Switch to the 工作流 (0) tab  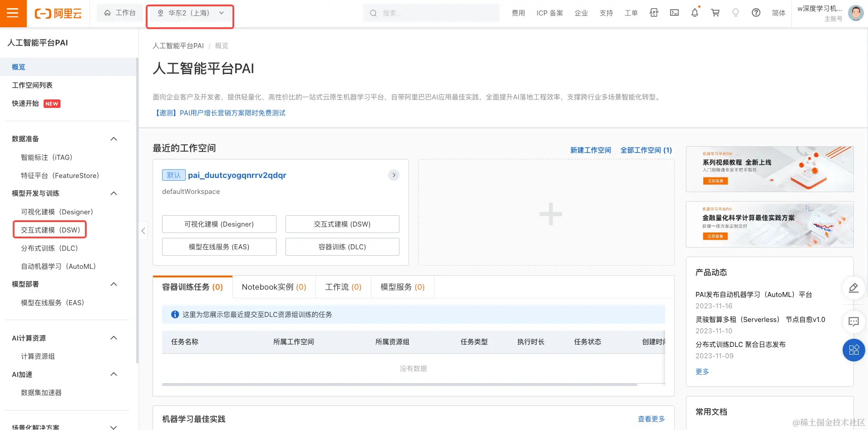[343, 287]
